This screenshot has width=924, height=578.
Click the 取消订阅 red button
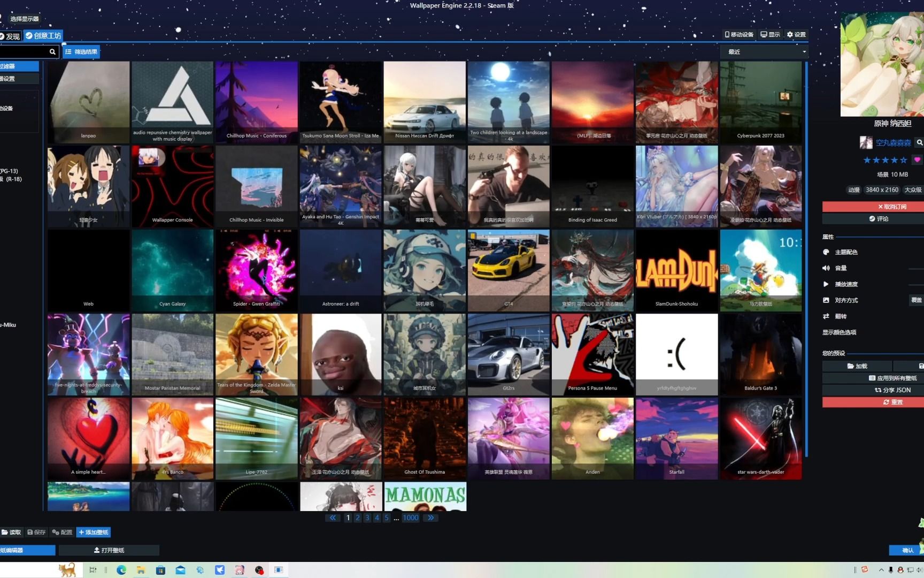coord(873,207)
